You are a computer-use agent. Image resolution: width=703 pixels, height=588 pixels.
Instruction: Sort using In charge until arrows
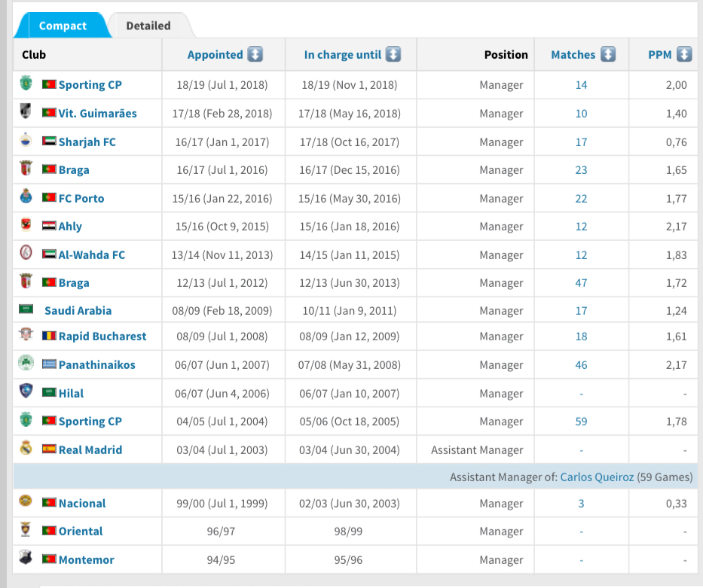pos(393,54)
